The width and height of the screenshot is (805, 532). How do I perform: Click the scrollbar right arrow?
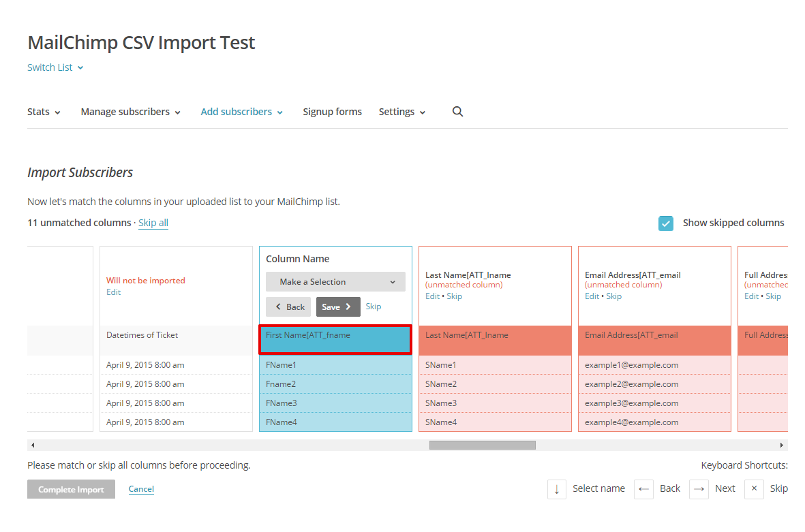[x=781, y=445]
